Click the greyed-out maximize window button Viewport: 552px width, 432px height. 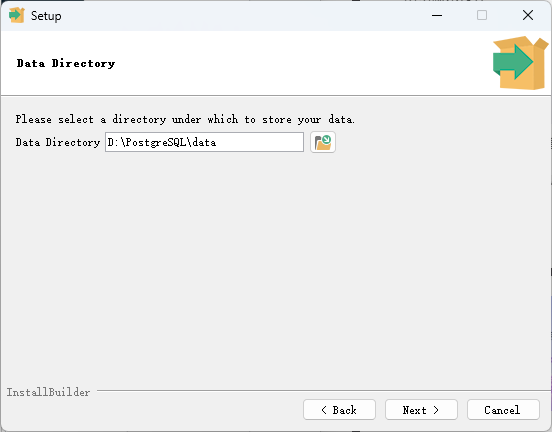pos(482,15)
